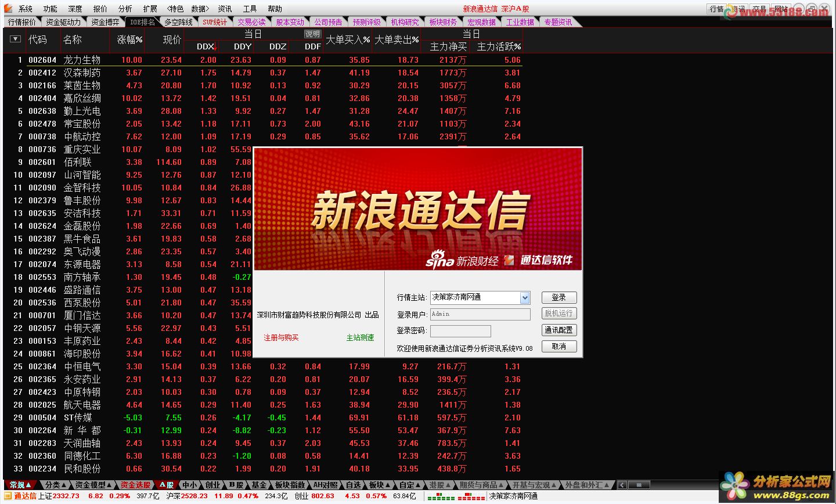Select the 创业 bottom tab
Image resolution: width=836 pixels, height=504 pixels.
point(212,485)
